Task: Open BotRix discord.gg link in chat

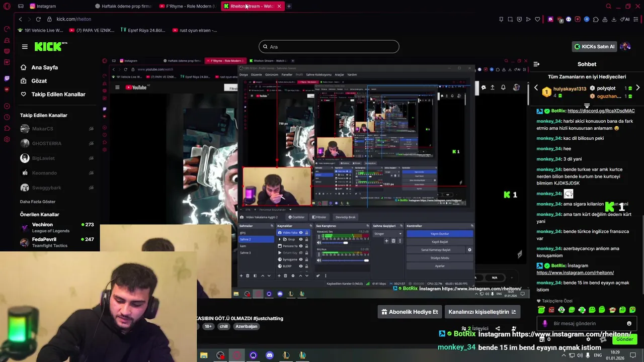Action: (601, 111)
